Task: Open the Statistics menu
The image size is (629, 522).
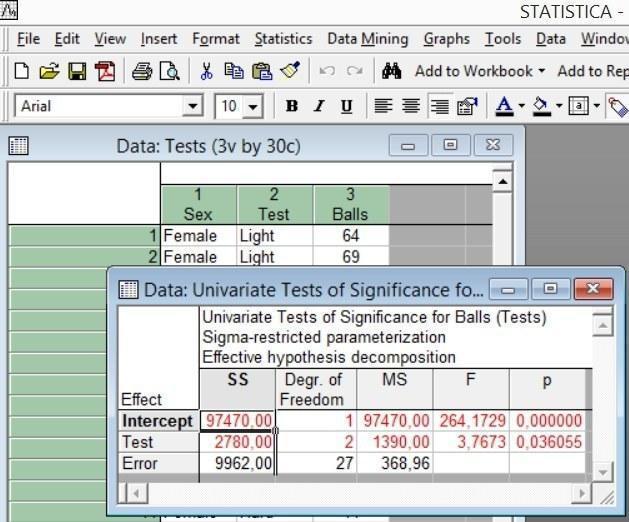Action: tap(283, 39)
